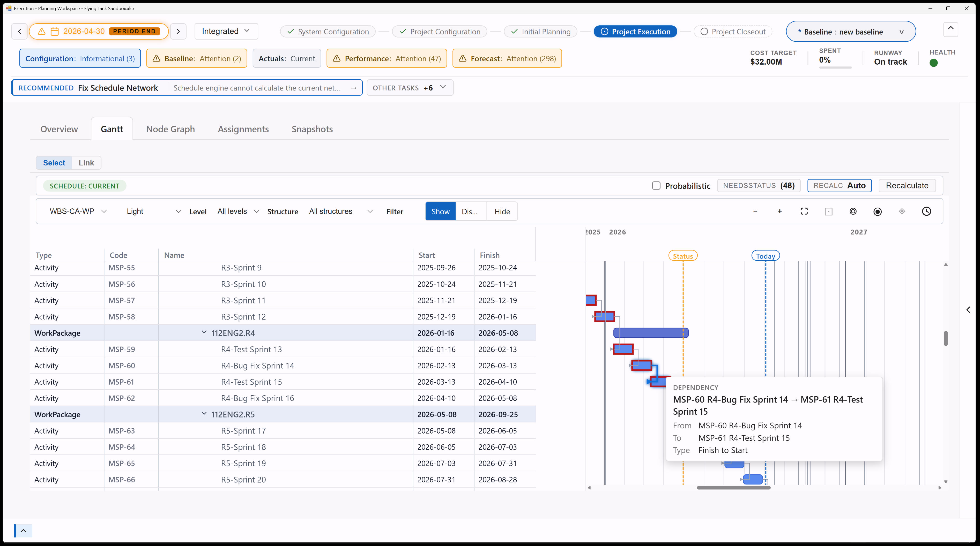
Task: Expand OTHER TASKS +6 list
Action: [x=410, y=88]
